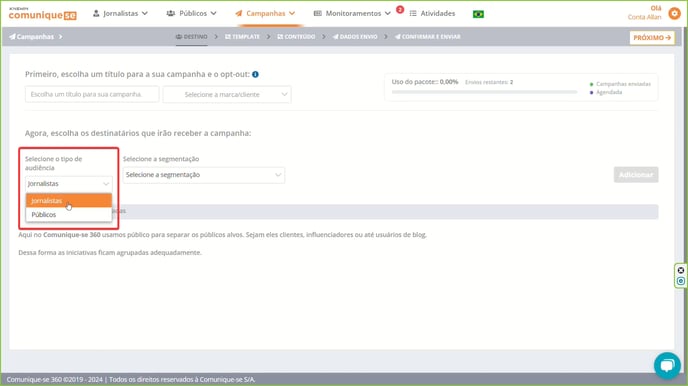Click the red notification badge
This screenshot has width=688, height=386.
(400, 9)
